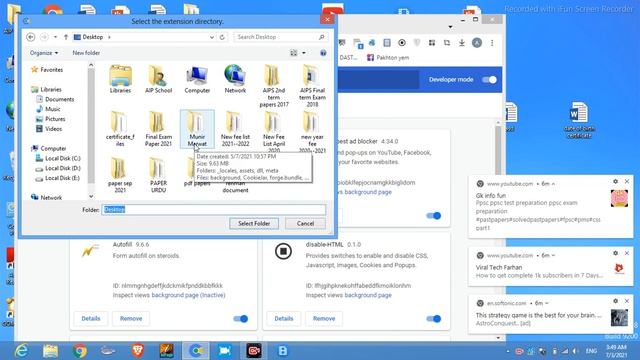
Task: Open the Pakhton yem bookmark
Action: pyautogui.click(x=388, y=58)
